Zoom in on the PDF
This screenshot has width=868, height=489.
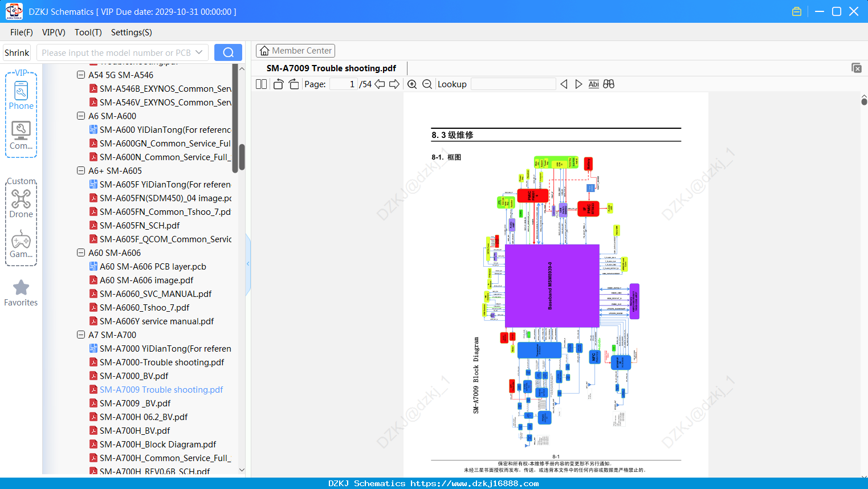[x=412, y=84]
